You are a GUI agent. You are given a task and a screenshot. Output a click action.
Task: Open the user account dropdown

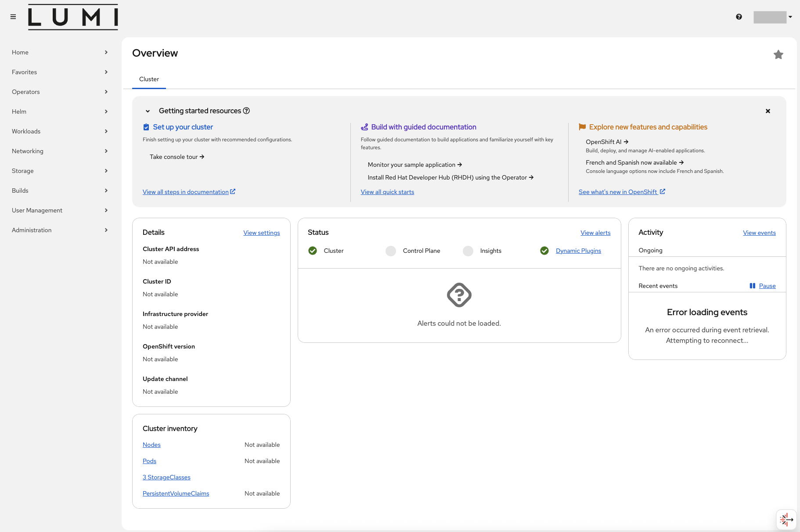773,17
